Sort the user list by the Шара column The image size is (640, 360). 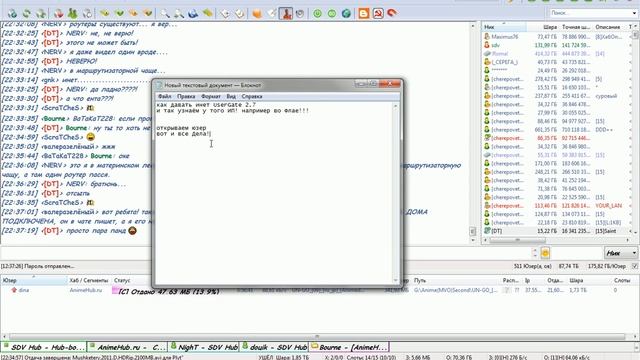click(x=542, y=27)
